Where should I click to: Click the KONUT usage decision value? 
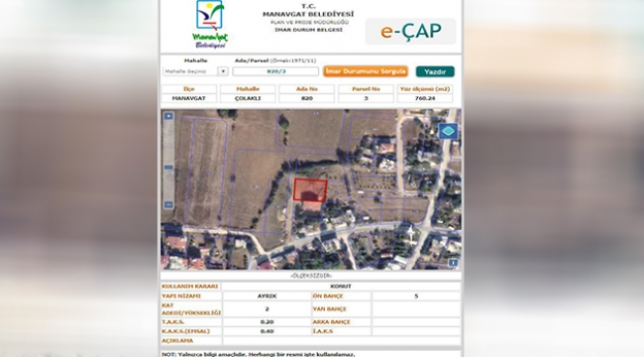coord(341,287)
